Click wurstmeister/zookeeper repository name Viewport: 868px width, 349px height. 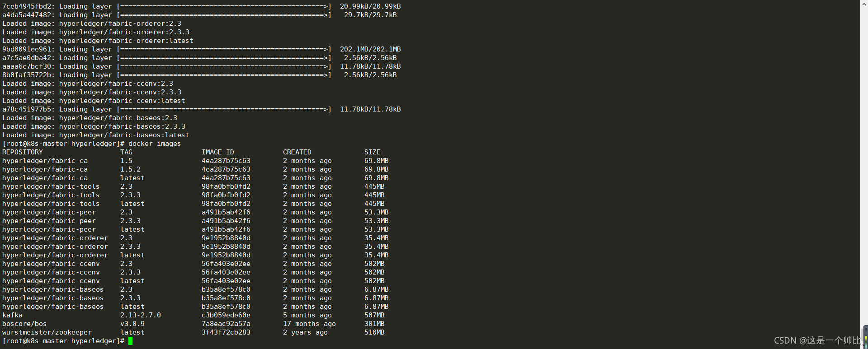click(x=47, y=332)
